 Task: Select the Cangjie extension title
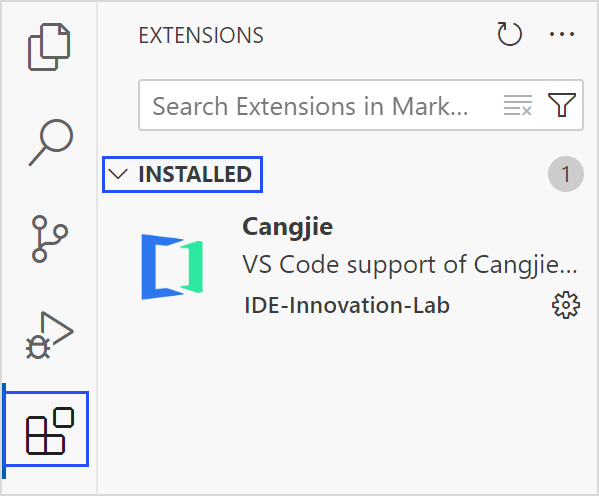(288, 227)
